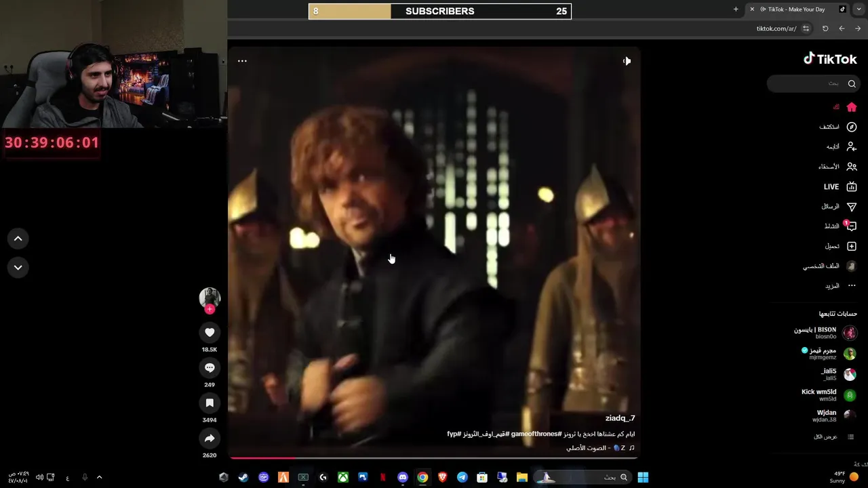Open the mjrmgemz followed account
This screenshot has height=488, width=868.
click(x=829, y=354)
